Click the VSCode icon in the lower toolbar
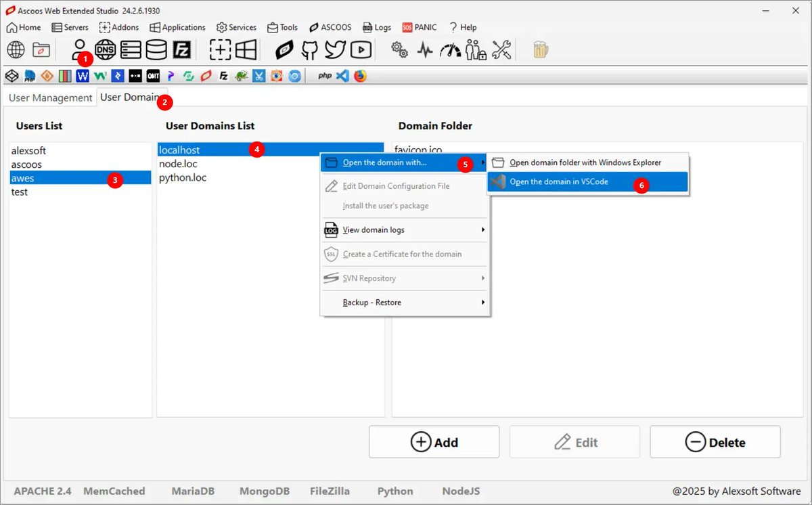Screen dimensions: 812x505 coord(343,75)
